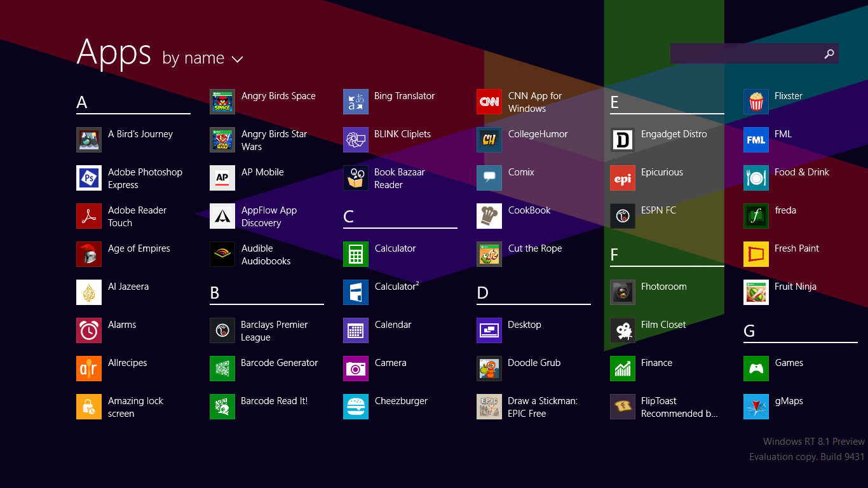Click the letter G group header
The height and width of the screenshot is (488, 868).
click(801, 331)
